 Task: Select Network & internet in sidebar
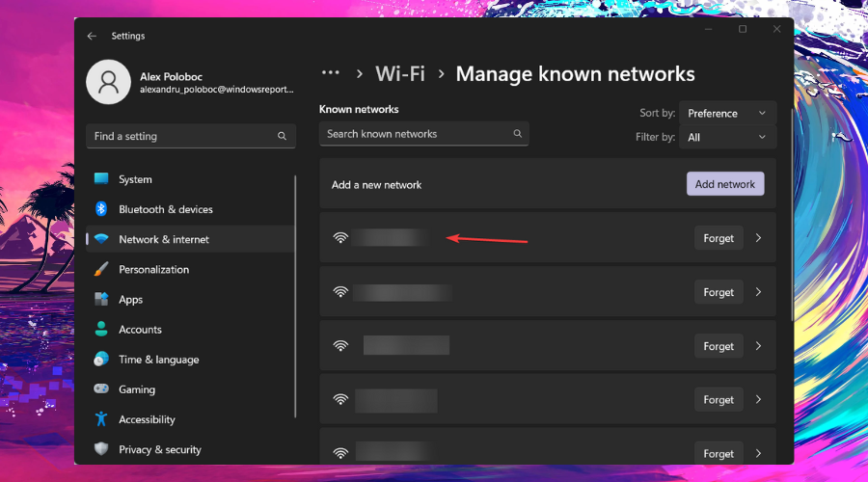tap(190, 239)
